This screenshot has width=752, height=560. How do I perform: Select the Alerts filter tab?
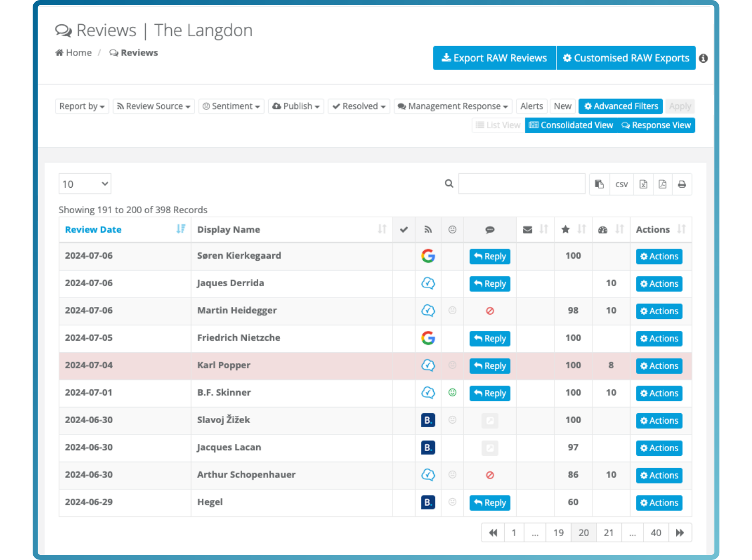click(532, 106)
